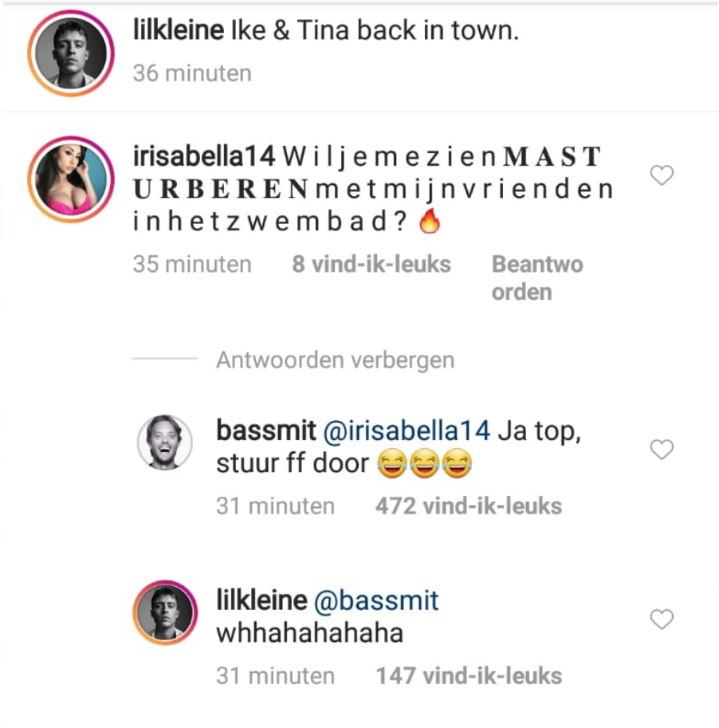
Task: Open lilkleine profile picture at top
Action: pos(71,53)
